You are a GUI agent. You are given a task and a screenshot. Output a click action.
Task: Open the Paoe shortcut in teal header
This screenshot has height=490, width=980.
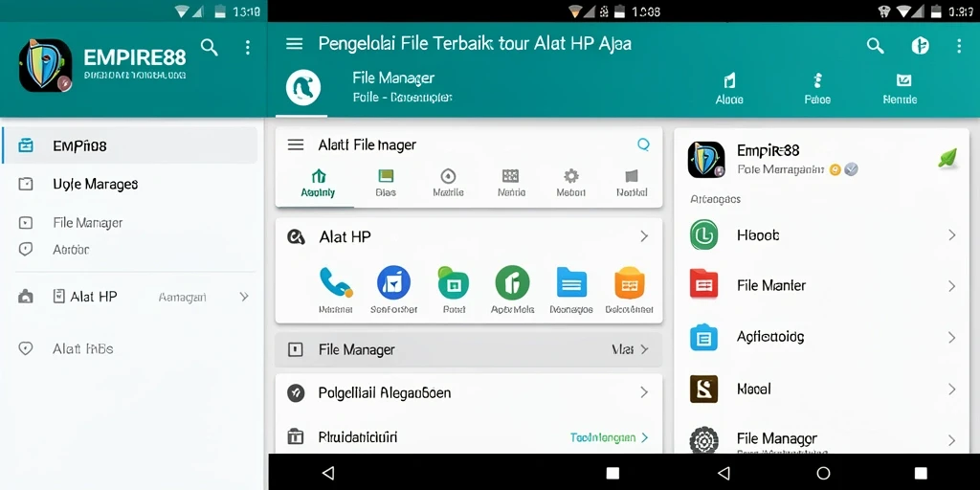pos(817,88)
